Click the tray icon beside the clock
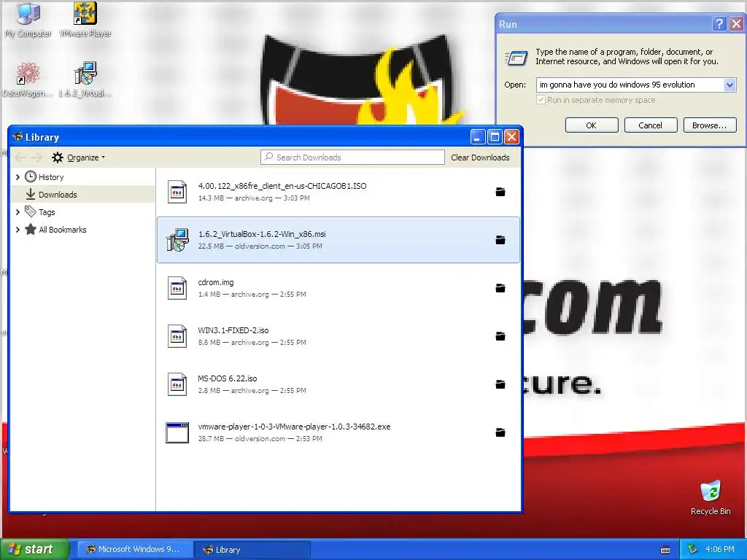 pyautogui.click(x=693, y=550)
